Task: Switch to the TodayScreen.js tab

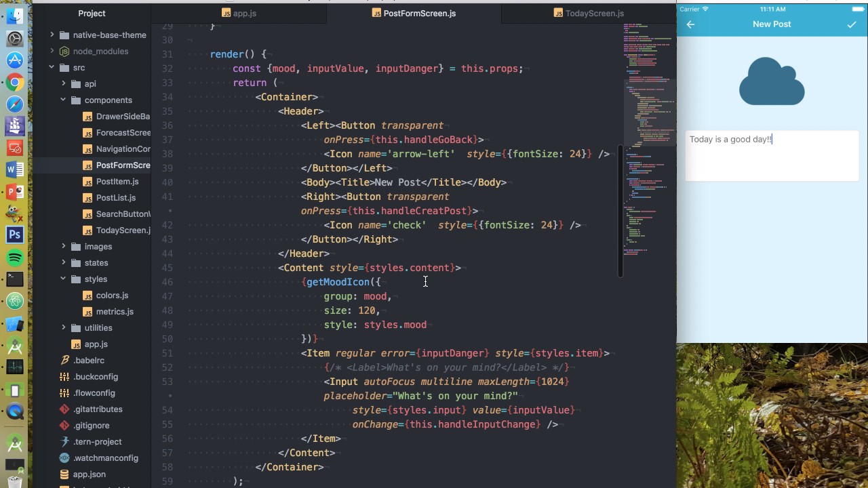Action: pyautogui.click(x=589, y=13)
